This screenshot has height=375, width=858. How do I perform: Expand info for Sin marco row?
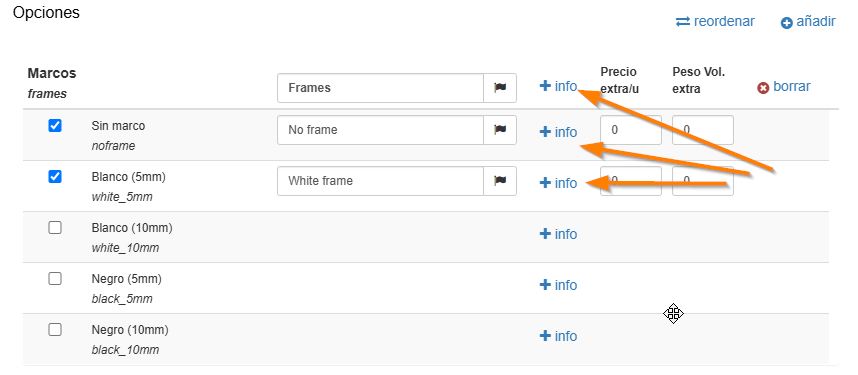[558, 132]
